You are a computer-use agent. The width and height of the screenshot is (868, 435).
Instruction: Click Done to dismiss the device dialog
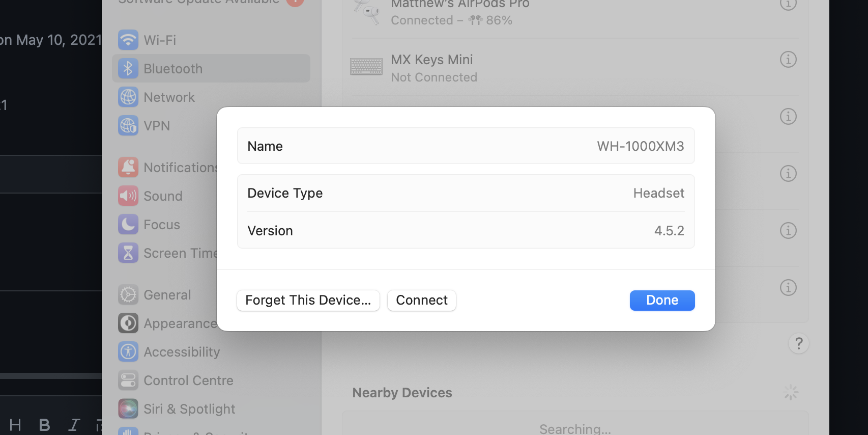[662, 300]
